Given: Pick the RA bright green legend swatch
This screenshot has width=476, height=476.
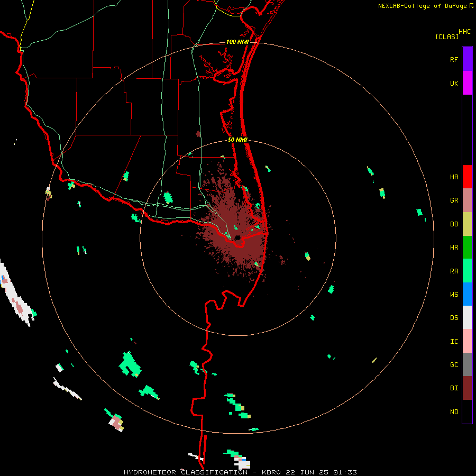Looking at the screenshot, I should coord(467,271).
